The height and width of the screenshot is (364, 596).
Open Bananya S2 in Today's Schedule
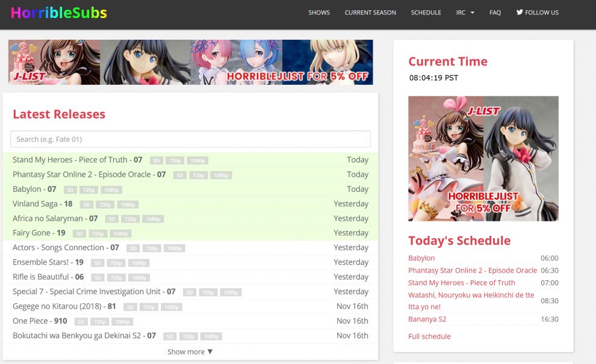(427, 319)
